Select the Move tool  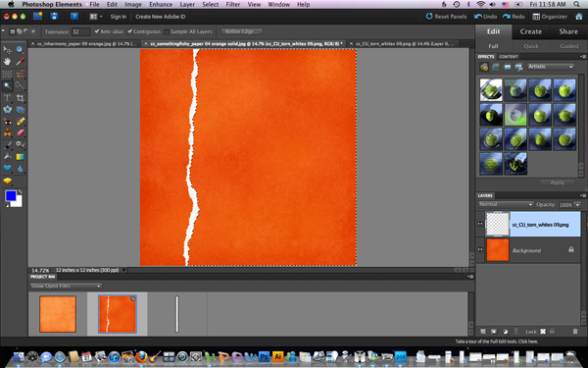[7, 50]
